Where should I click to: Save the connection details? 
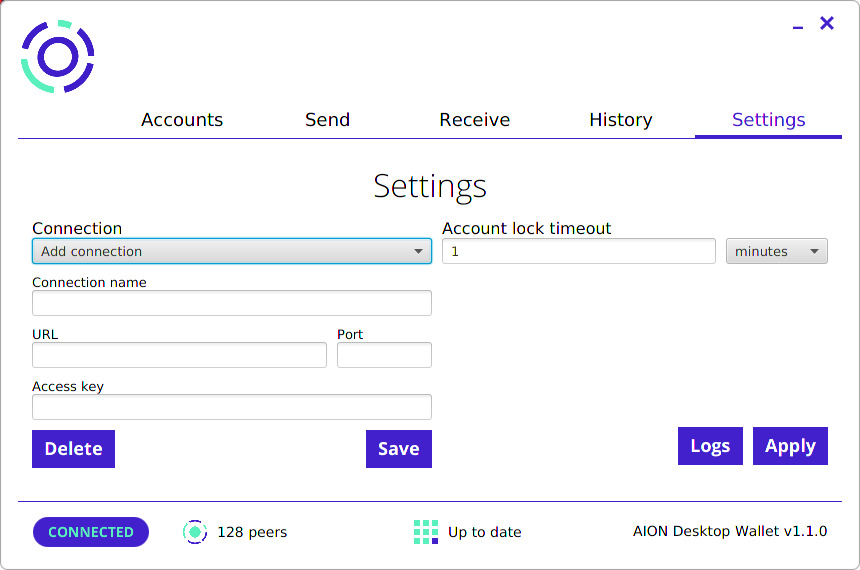(399, 449)
